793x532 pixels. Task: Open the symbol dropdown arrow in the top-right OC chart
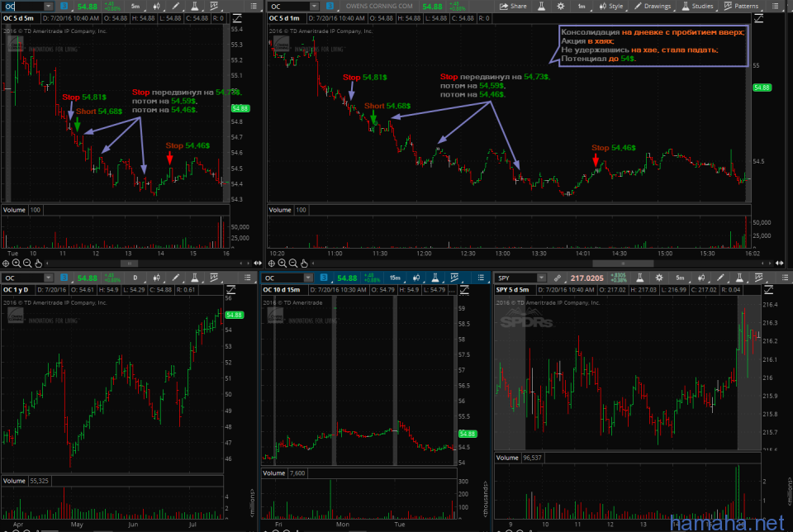pyautogui.click(x=314, y=6)
